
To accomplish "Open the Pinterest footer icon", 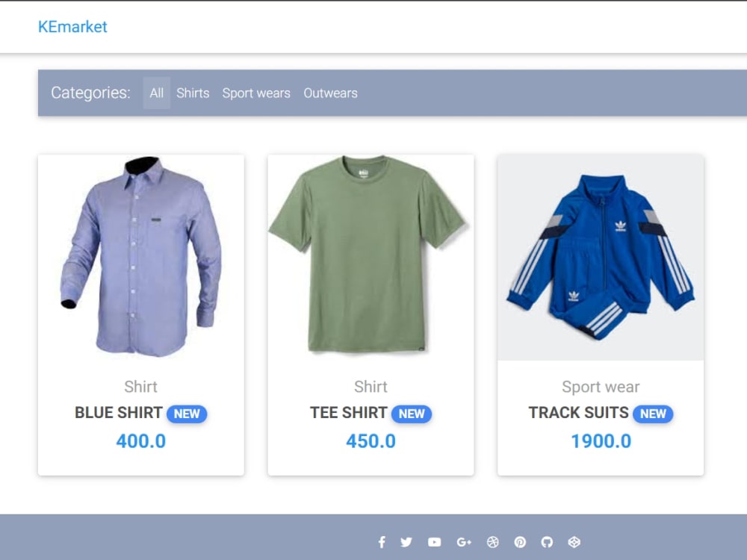I will [x=520, y=542].
